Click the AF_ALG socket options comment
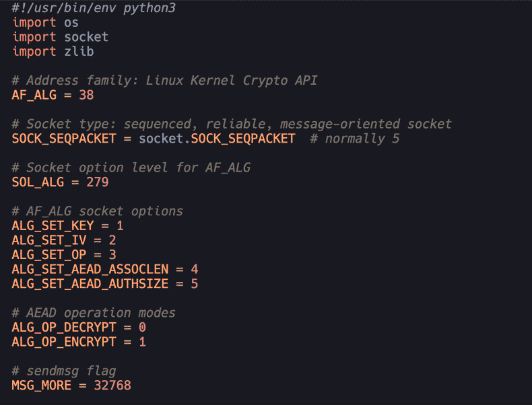532x405 pixels. point(98,211)
